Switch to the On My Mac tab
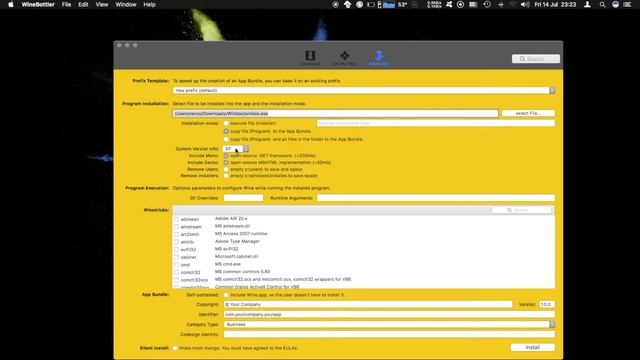Screen dimensions: 640x360 point(344,58)
